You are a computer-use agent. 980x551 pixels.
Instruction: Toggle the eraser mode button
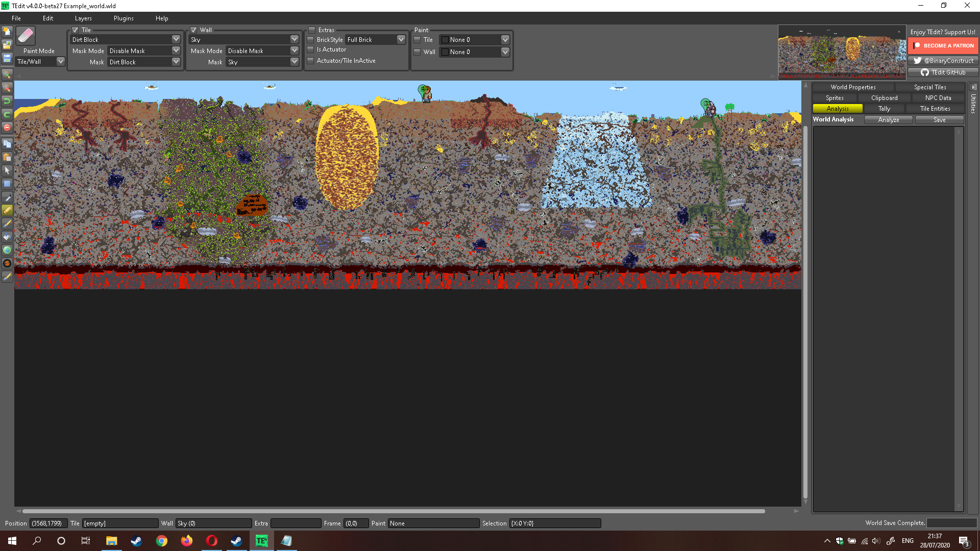pyautogui.click(x=25, y=36)
